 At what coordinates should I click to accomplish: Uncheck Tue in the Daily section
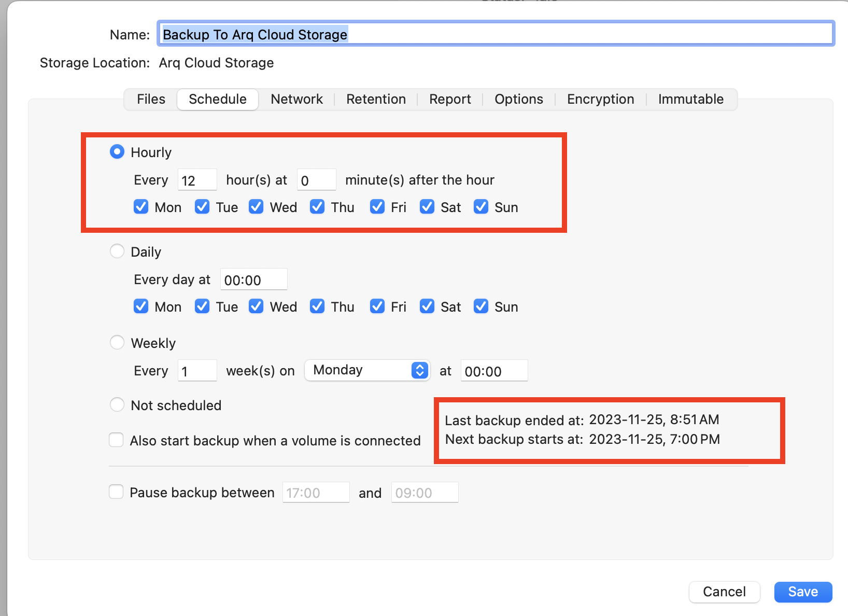pyautogui.click(x=202, y=306)
